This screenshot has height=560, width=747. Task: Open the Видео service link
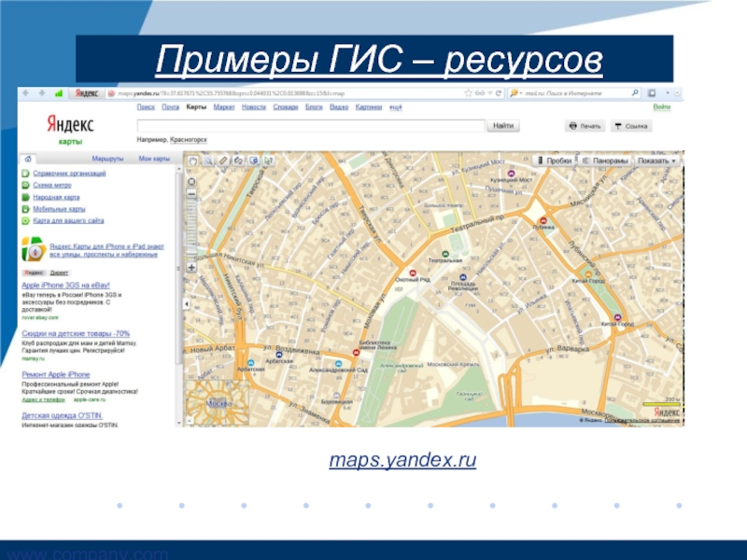339,107
